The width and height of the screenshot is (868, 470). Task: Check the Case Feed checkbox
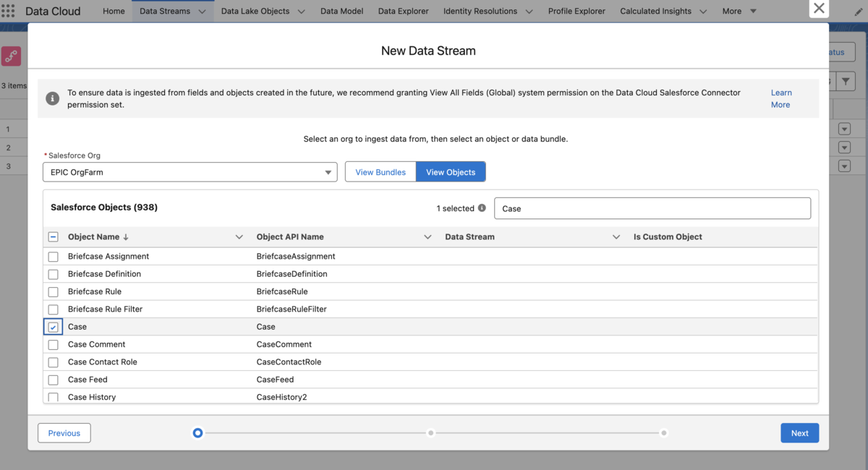(x=53, y=380)
